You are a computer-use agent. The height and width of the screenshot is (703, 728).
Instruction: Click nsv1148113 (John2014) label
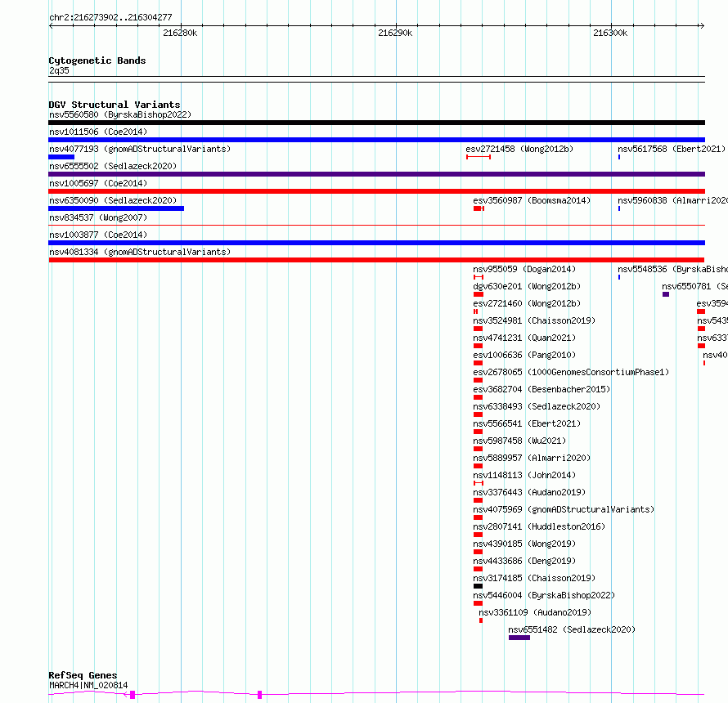pyautogui.click(x=524, y=475)
